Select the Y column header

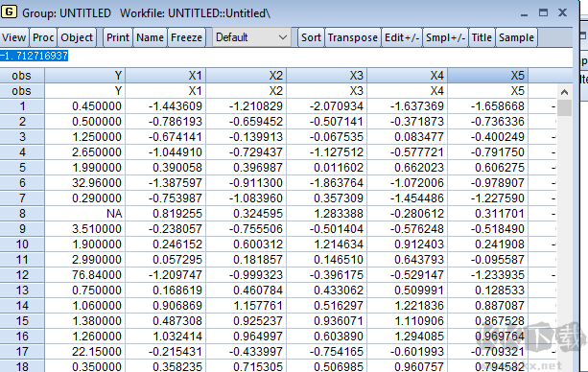(84, 76)
